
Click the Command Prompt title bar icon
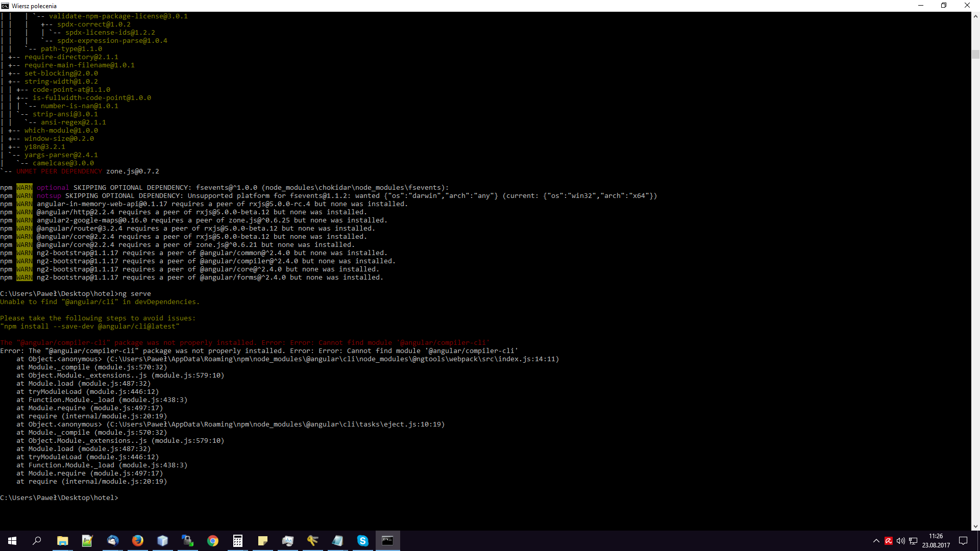[x=5, y=6]
